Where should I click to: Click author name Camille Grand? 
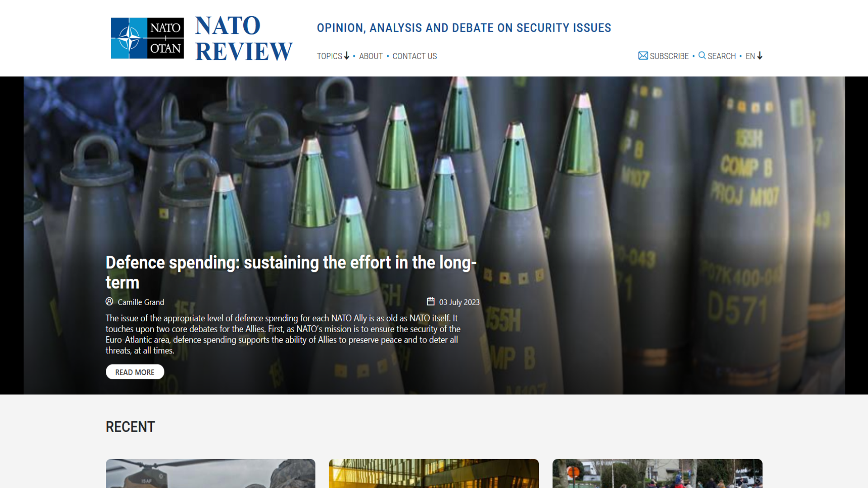click(141, 302)
